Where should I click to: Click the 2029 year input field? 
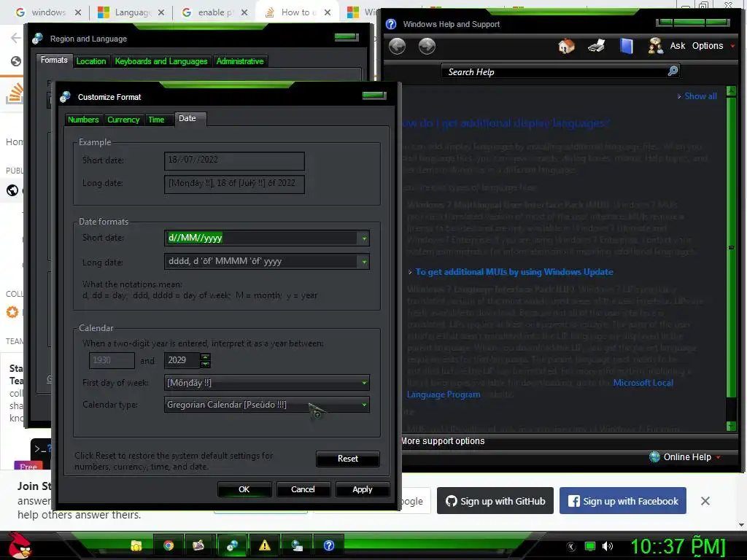tap(182, 360)
